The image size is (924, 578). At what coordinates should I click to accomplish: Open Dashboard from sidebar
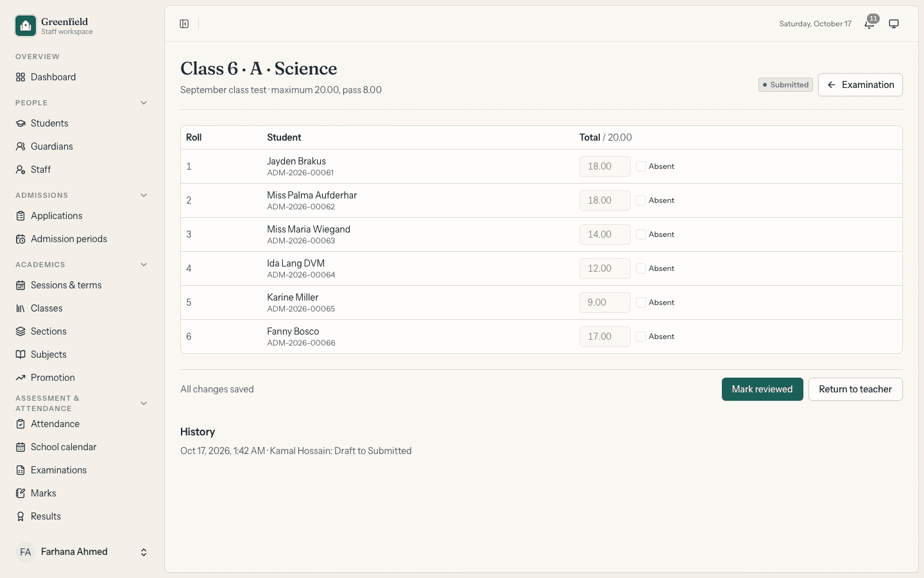pyautogui.click(x=82, y=77)
